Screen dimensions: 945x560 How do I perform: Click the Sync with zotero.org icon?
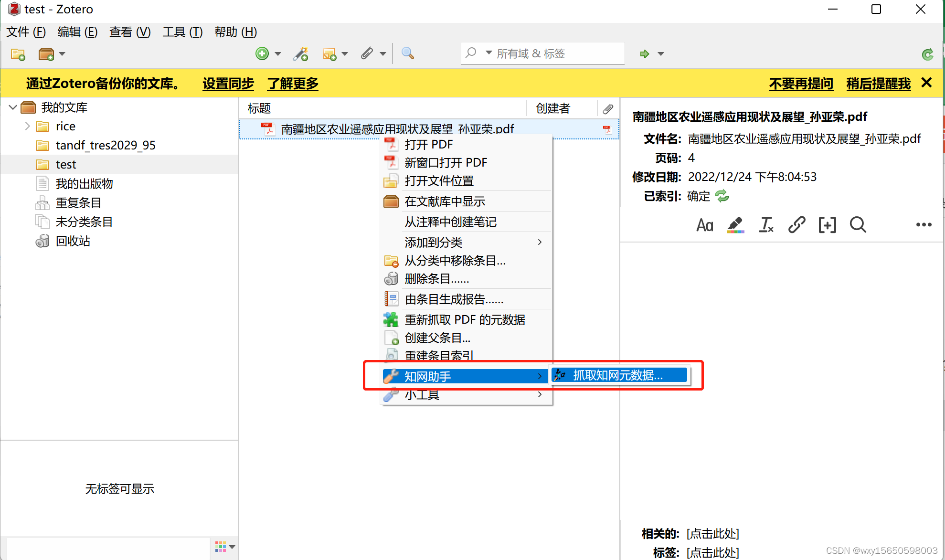coord(927,54)
